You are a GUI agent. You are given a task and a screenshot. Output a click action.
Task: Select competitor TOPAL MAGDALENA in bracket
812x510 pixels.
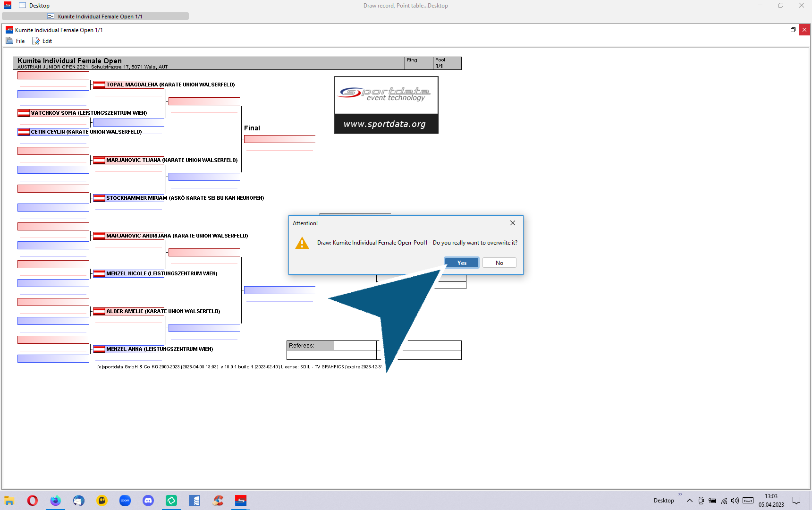pos(170,85)
